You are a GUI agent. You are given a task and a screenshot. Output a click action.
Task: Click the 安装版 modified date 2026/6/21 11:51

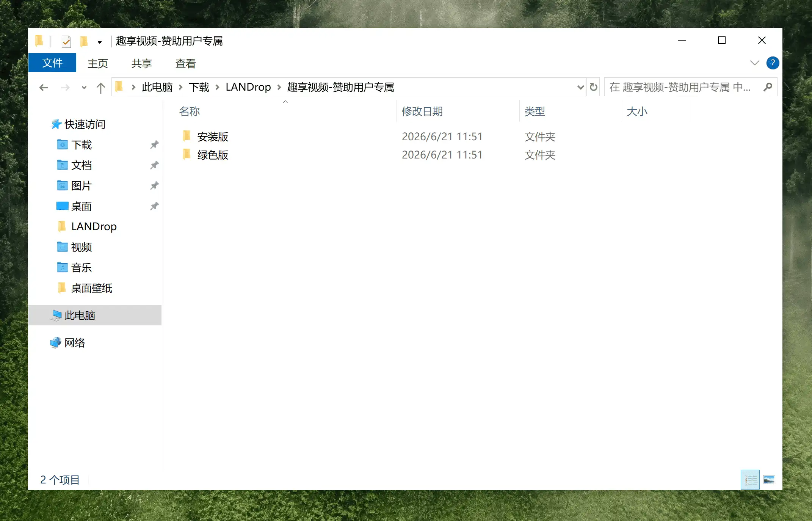(x=442, y=137)
